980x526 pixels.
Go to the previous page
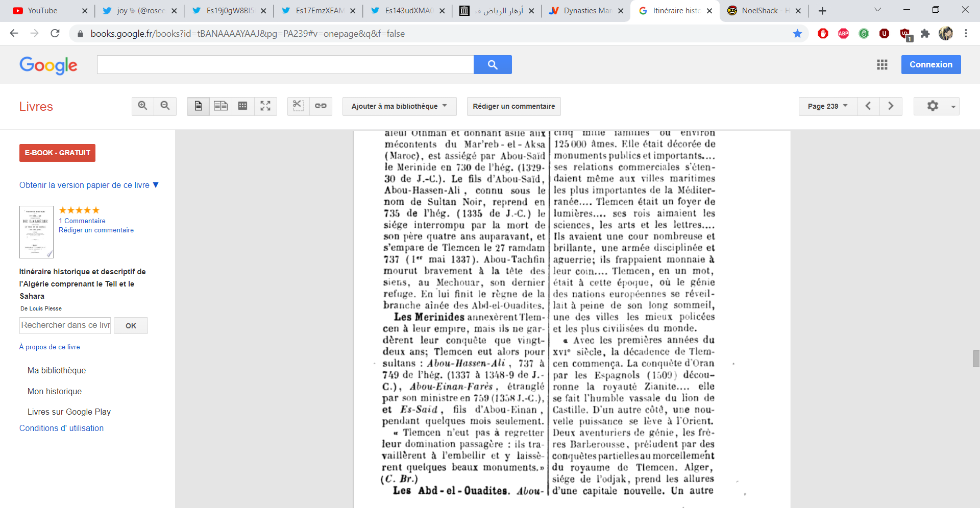(868, 106)
